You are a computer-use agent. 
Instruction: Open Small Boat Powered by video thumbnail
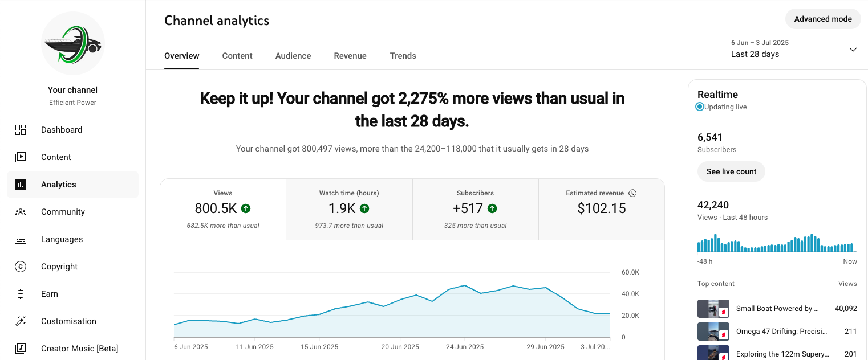(x=713, y=309)
